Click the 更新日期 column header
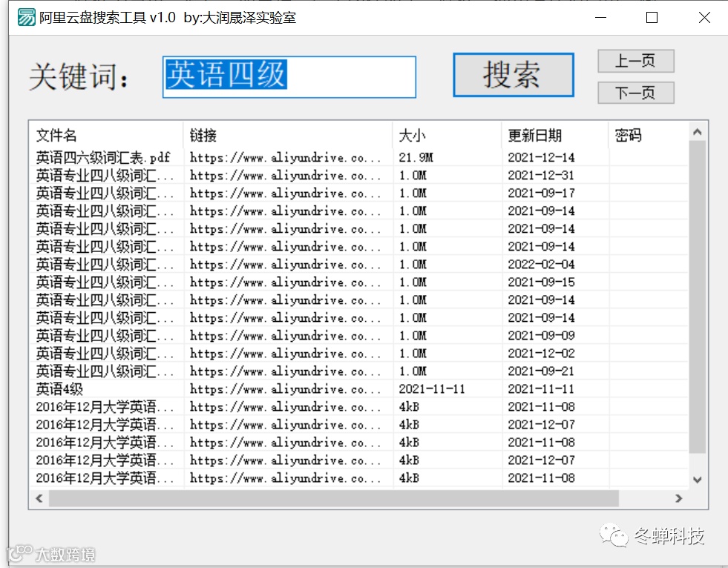Image resolution: width=728 pixels, height=568 pixels. coord(555,136)
